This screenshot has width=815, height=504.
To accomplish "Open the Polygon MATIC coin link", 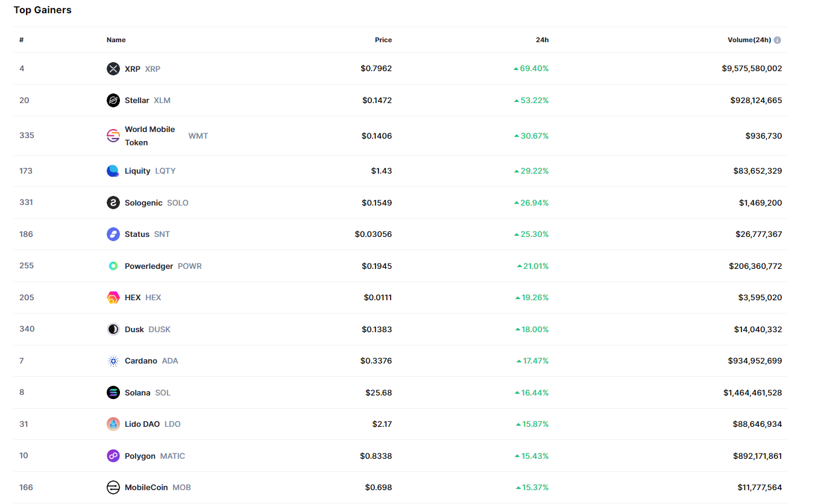I will coord(140,456).
